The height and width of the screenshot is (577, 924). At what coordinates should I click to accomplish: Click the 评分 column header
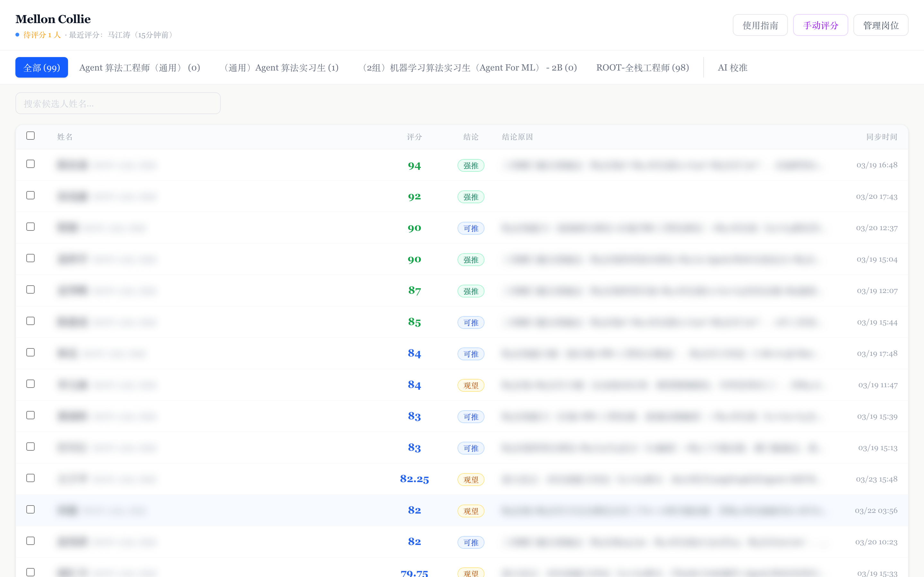coord(414,137)
